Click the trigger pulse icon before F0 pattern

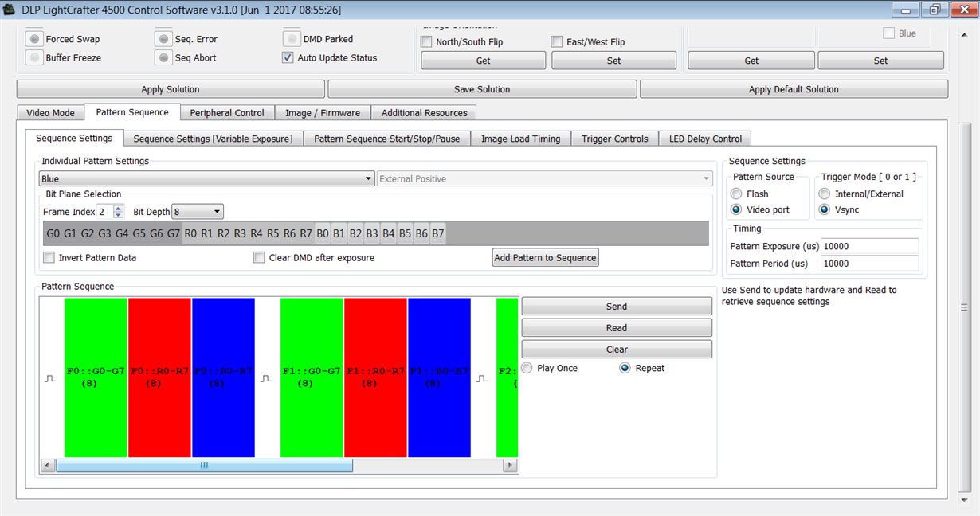(50, 379)
